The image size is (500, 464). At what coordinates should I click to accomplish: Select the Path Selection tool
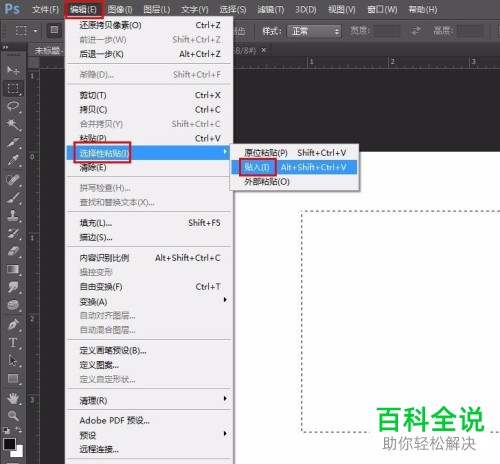tap(13, 360)
